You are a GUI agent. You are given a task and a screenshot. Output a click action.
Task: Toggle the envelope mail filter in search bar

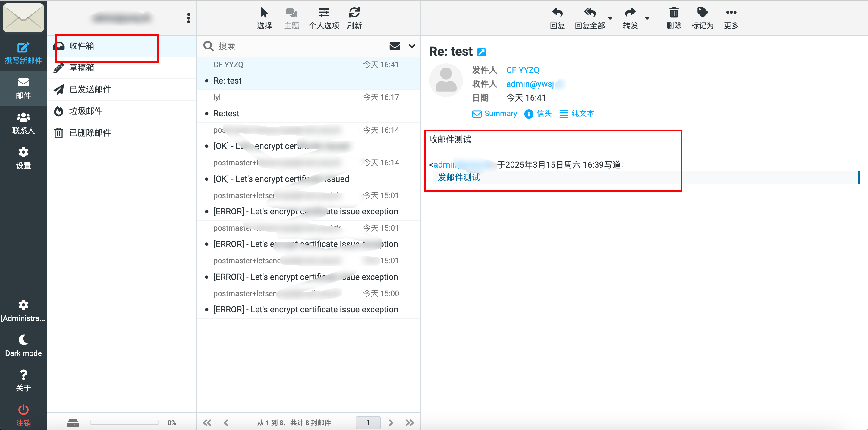pos(395,46)
